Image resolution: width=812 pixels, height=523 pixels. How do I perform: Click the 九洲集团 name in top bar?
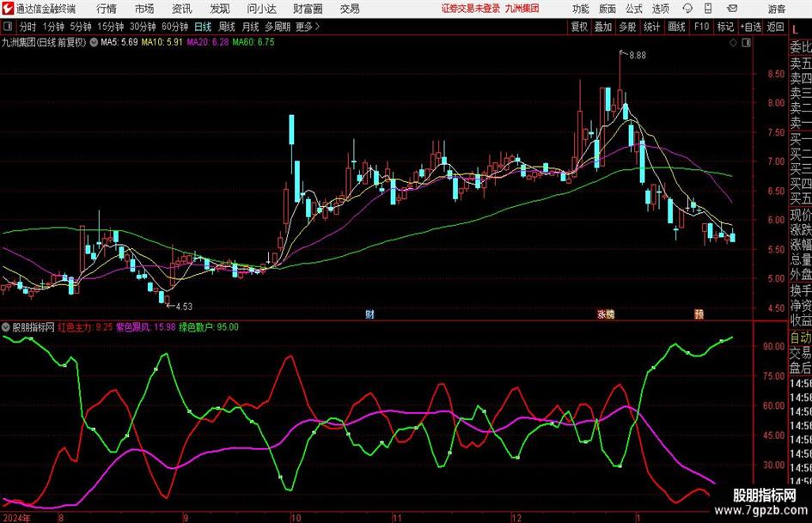pyautogui.click(x=522, y=9)
